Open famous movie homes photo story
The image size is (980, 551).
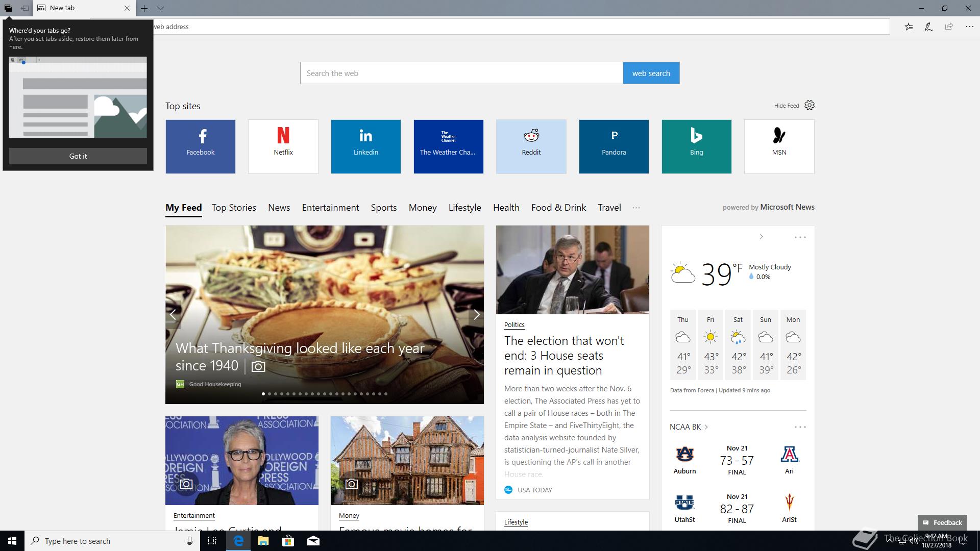pyautogui.click(x=407, y=461)
